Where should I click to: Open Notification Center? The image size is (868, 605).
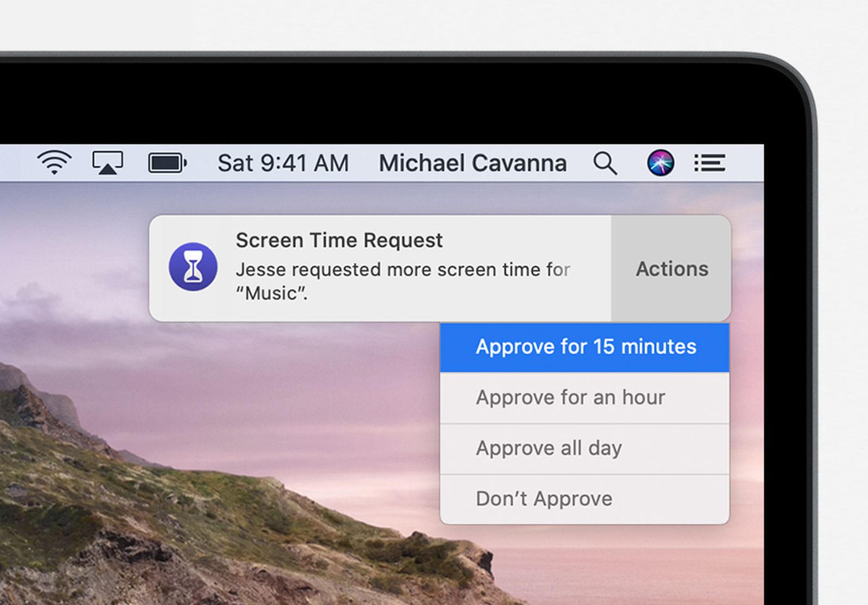710,162
